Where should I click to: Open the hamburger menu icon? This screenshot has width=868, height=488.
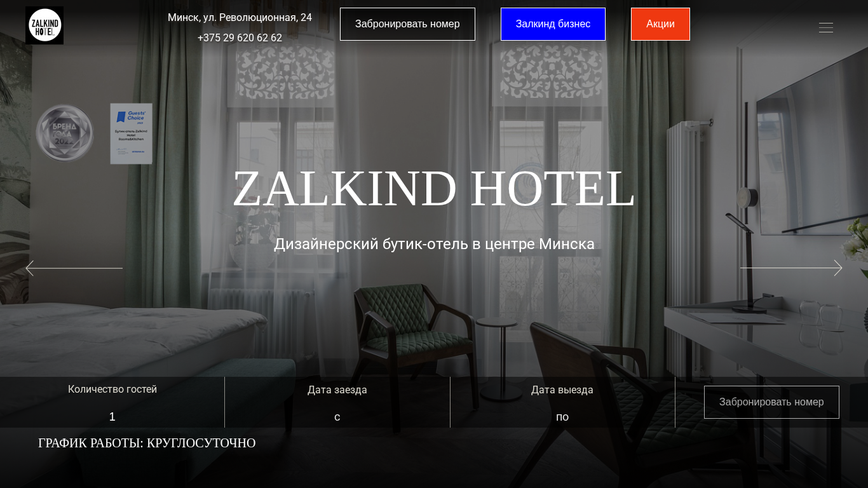point(825,27)
